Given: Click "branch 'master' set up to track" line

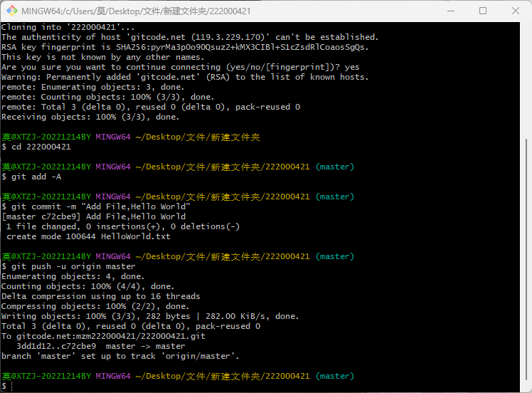Looking at the screenshot, I should (x=120, y=356).
